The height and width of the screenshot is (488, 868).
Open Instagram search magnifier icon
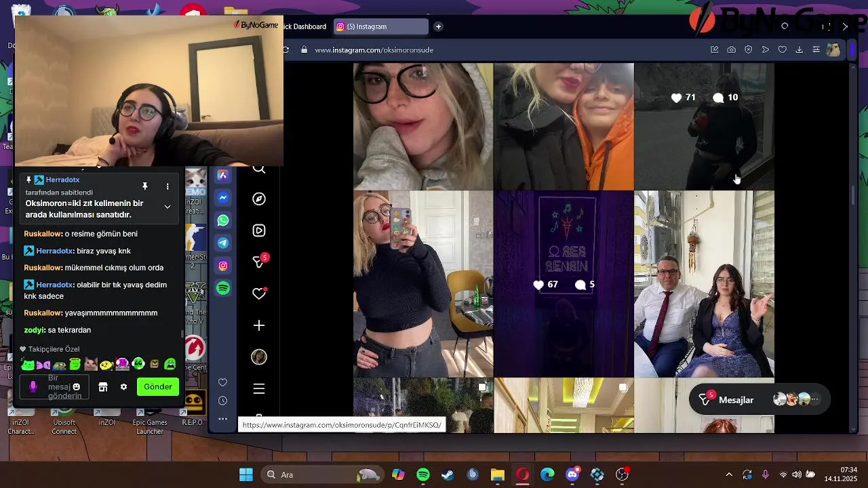click(259, 169)
